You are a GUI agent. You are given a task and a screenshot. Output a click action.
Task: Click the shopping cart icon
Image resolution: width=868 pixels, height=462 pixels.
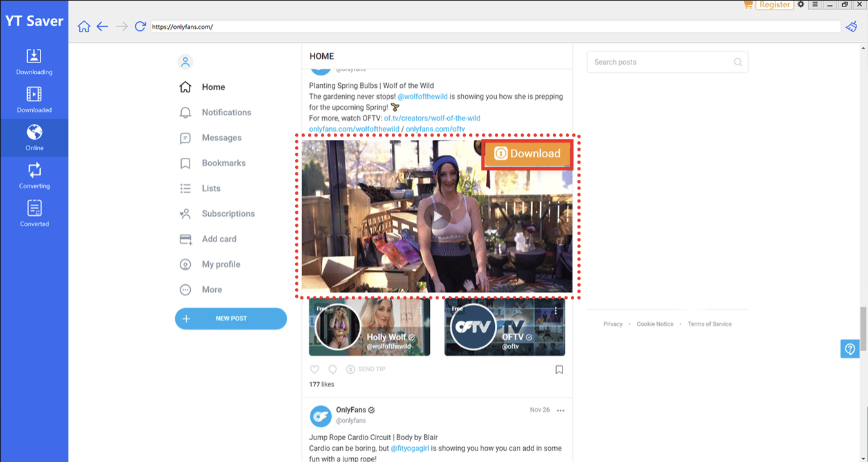click(x=747, y=5)
